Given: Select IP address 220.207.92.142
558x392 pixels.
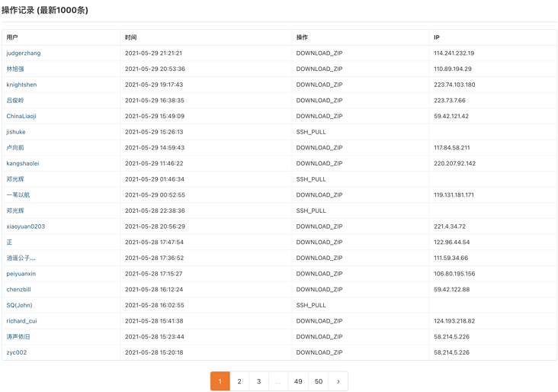Looking at the screenshot, I should click(x=455, y=163).
